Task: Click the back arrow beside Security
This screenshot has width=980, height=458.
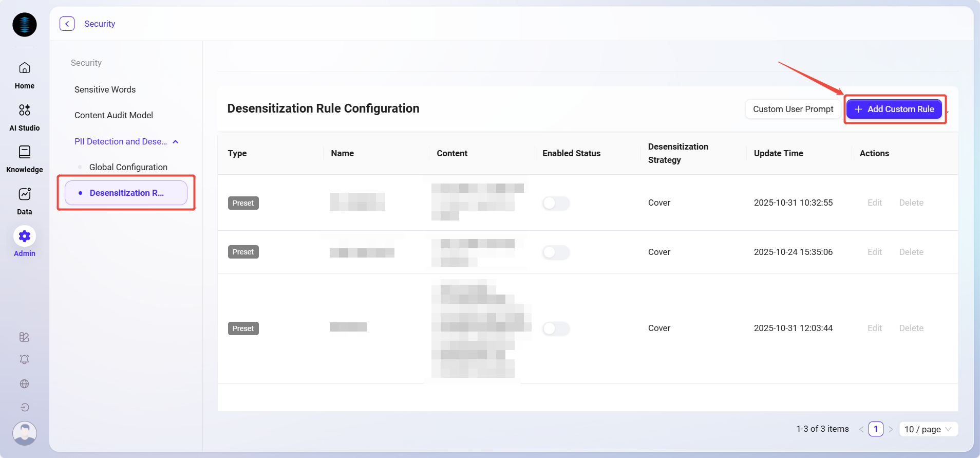Action: (67, 24)
